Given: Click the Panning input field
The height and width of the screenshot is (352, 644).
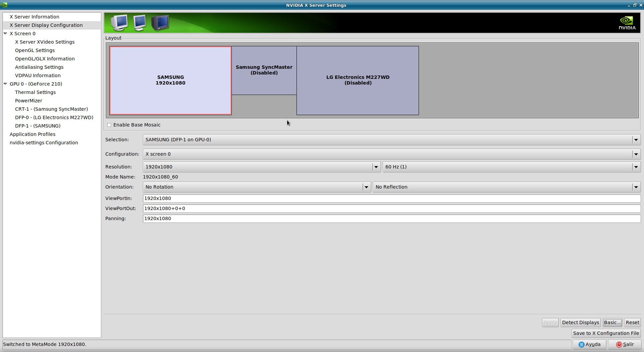Looking at the screenshot, I should [x=392, y=218].
